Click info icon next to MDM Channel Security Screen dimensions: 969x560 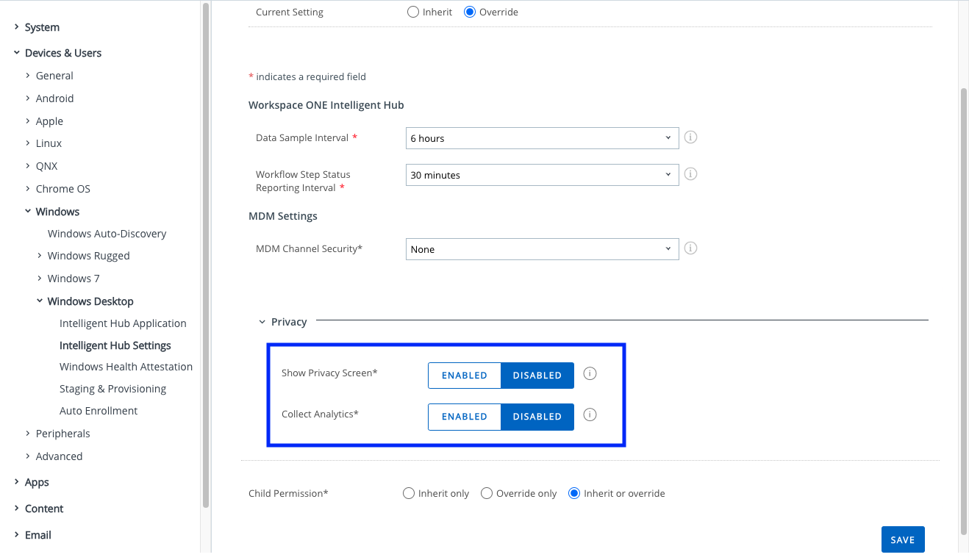pyautogui.click(x=690, y=248)
